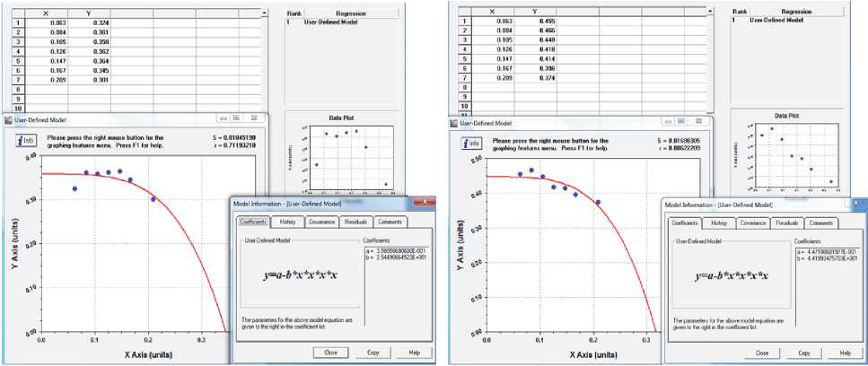Click Close in the right Model Information dialog

click(x=762, y=353)
